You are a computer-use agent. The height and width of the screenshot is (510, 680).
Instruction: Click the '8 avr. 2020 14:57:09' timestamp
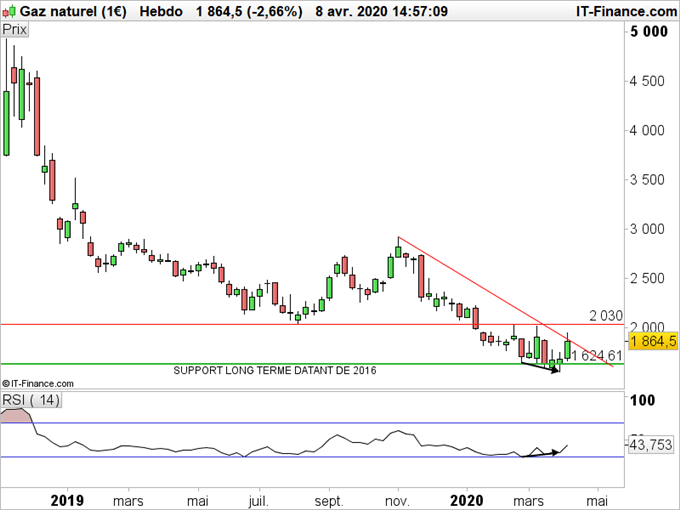click(382, 11)
